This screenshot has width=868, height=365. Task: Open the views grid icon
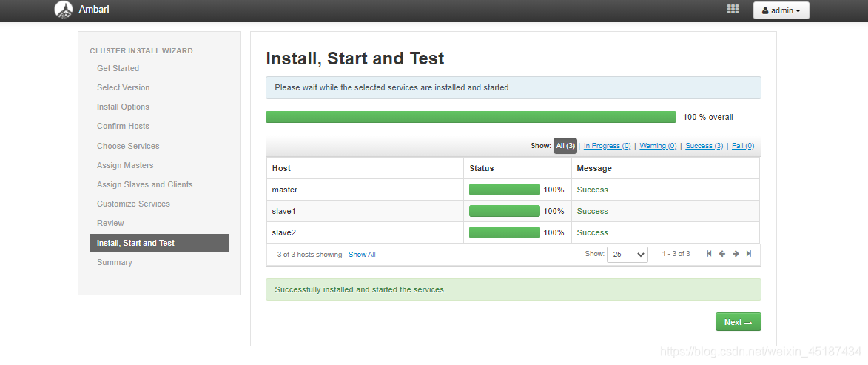pyautogui.click(x=733, y=10)
